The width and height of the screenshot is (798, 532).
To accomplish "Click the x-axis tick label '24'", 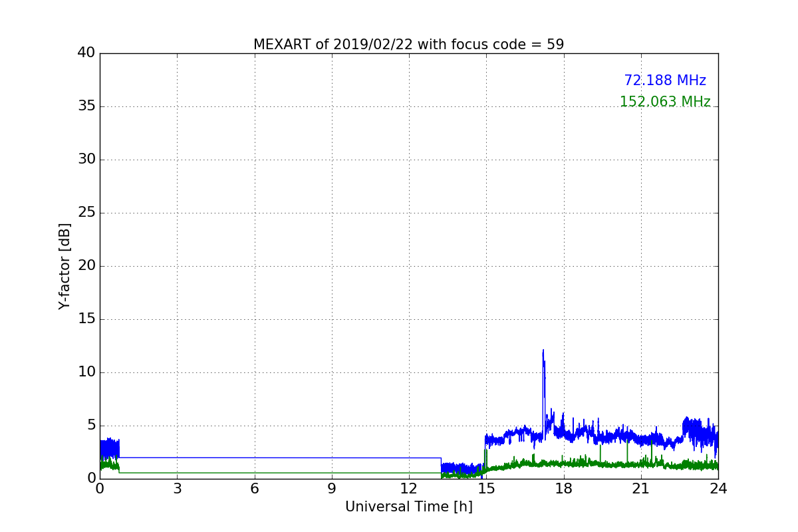I will click(x=718, y=489).
